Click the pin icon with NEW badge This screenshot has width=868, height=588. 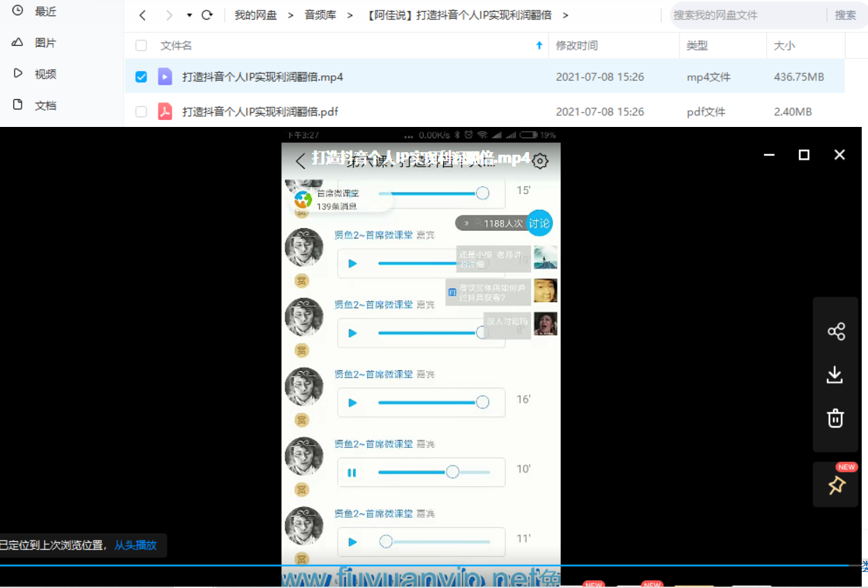tap(836, 485)
